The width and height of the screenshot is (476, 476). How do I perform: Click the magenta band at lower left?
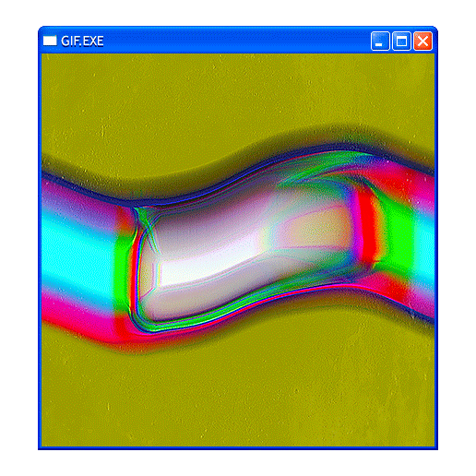click(77, 311)
